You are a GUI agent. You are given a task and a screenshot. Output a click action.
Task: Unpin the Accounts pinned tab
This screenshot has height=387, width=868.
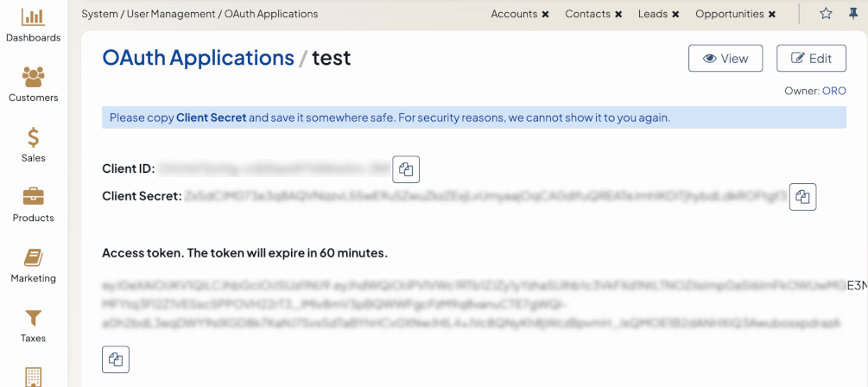pyautogui.click(x=546, y=15)
